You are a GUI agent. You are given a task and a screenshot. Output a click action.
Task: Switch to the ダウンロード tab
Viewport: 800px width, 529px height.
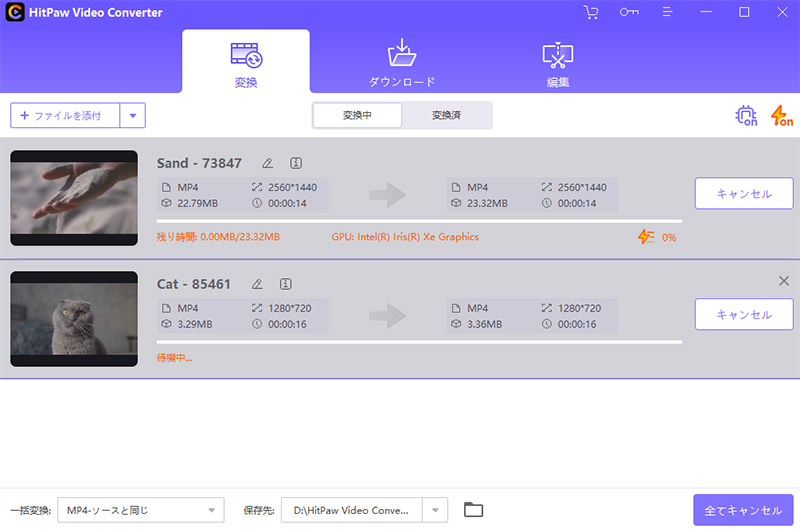[x=402, y=63]
